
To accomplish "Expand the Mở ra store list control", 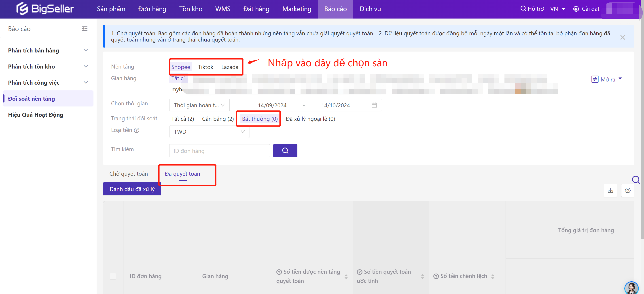I will click(x=607, y=79).
